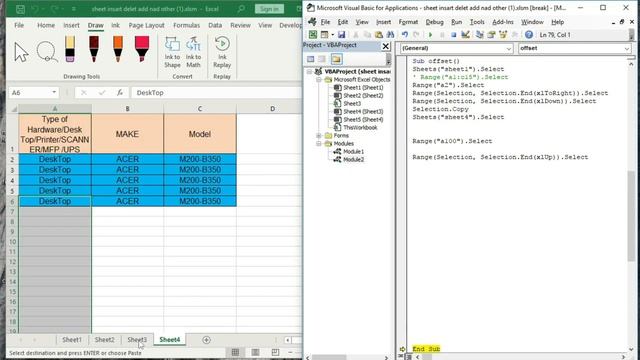Click View Microsoft Excel icon in VBA toolbar
This screenshot has height=360, width=640.
pos(313,35)
